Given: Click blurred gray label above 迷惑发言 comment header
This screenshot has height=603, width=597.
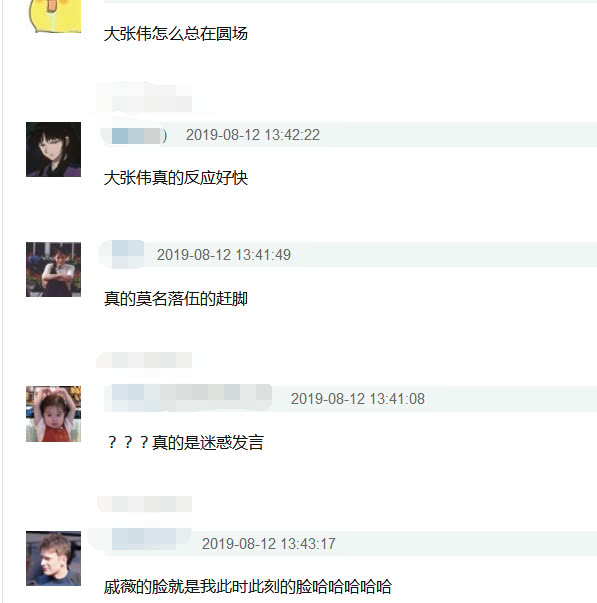Looking at the screenshot, I should pyautogui.click(x=144, y=360).
